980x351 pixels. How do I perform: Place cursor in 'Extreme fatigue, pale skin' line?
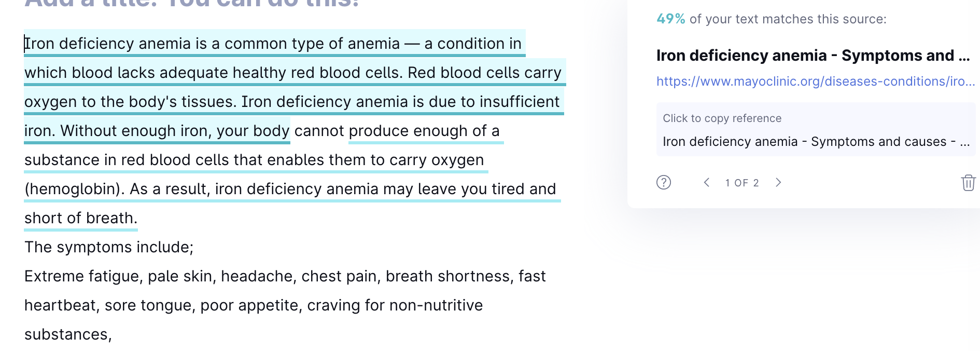click(x=285, y=276)
